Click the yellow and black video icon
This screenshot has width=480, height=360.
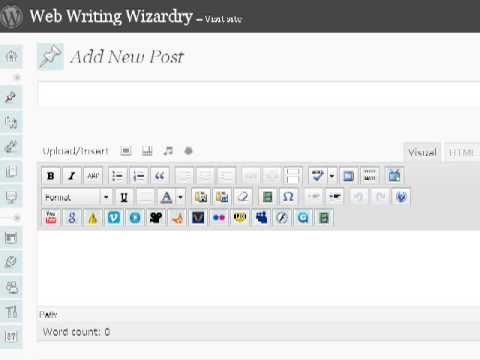pos(240,218)
